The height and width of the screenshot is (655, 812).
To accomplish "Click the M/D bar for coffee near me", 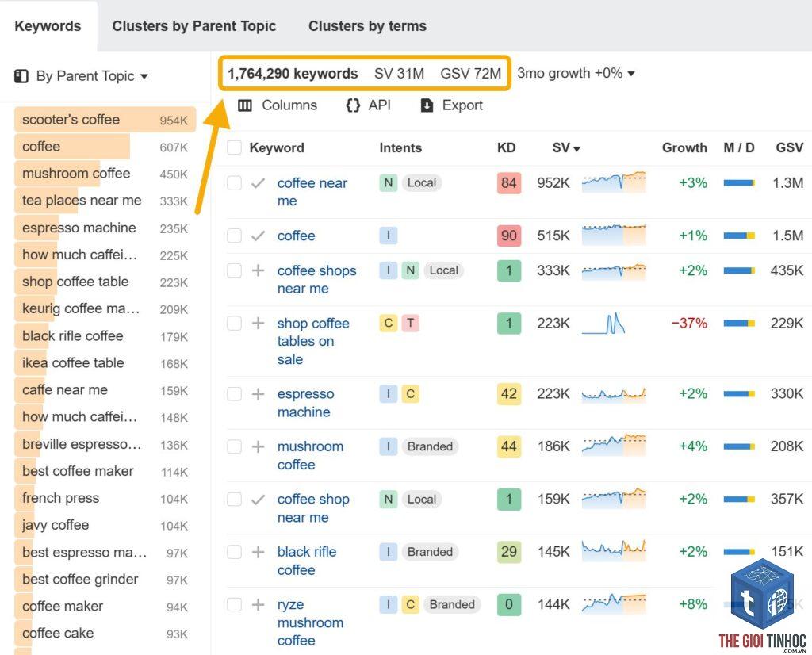I will [739, 182].
